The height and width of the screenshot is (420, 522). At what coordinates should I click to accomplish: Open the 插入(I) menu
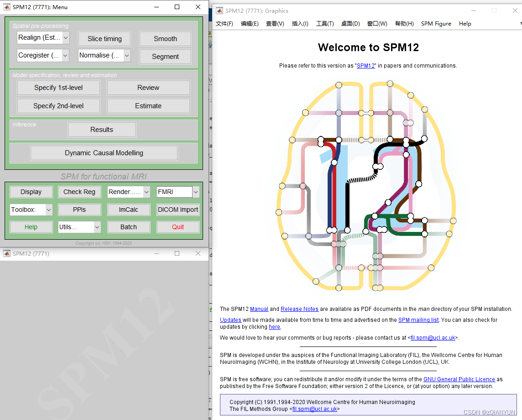[x=300, y=24]
